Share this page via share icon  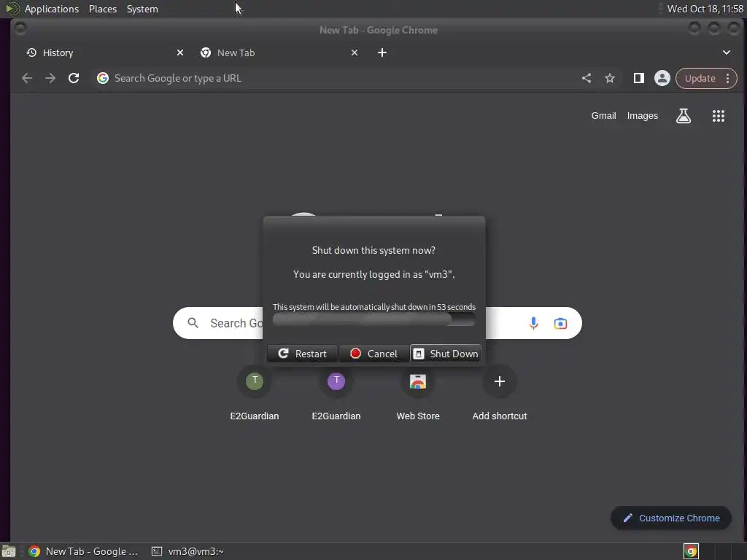click(587, 78)
